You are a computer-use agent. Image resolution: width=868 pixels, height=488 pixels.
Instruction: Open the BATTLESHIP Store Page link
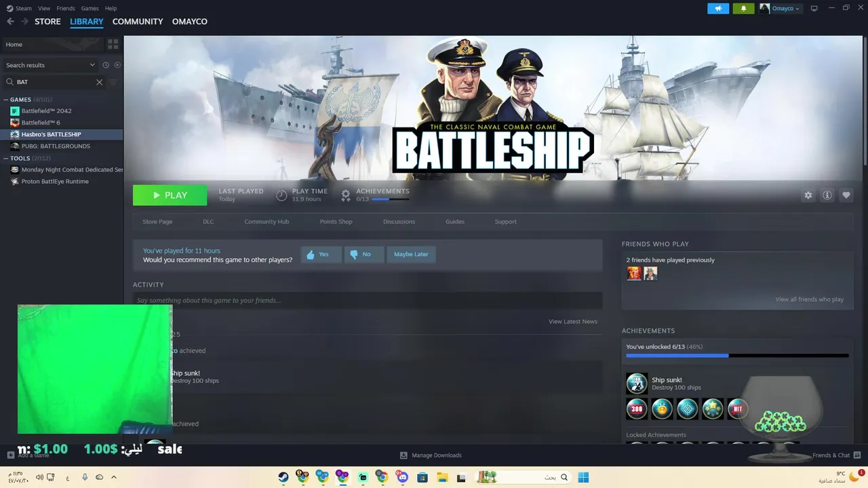point(157,222)
